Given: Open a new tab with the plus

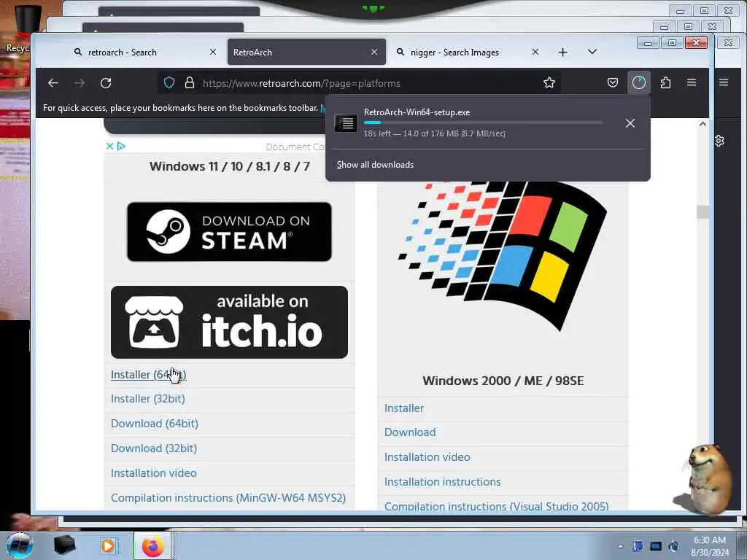Looking at the screenshot, I should point(562,52).
